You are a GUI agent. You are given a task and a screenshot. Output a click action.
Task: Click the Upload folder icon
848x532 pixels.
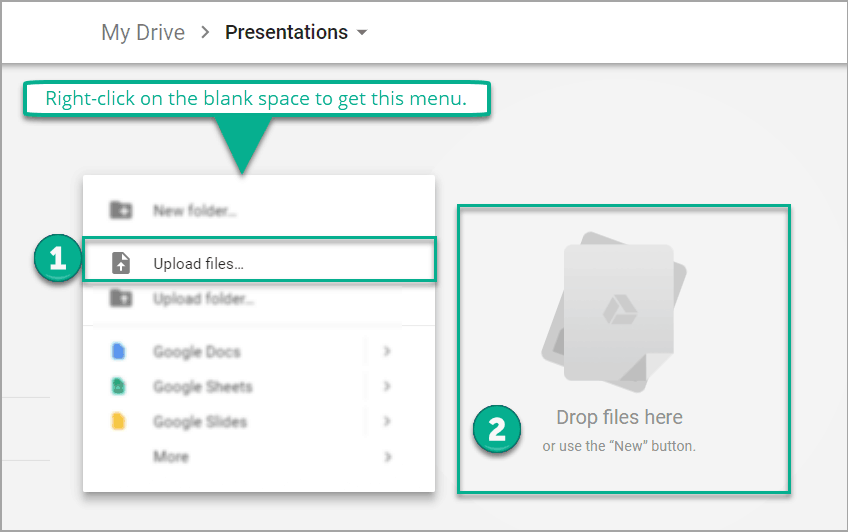click(120, 298)
